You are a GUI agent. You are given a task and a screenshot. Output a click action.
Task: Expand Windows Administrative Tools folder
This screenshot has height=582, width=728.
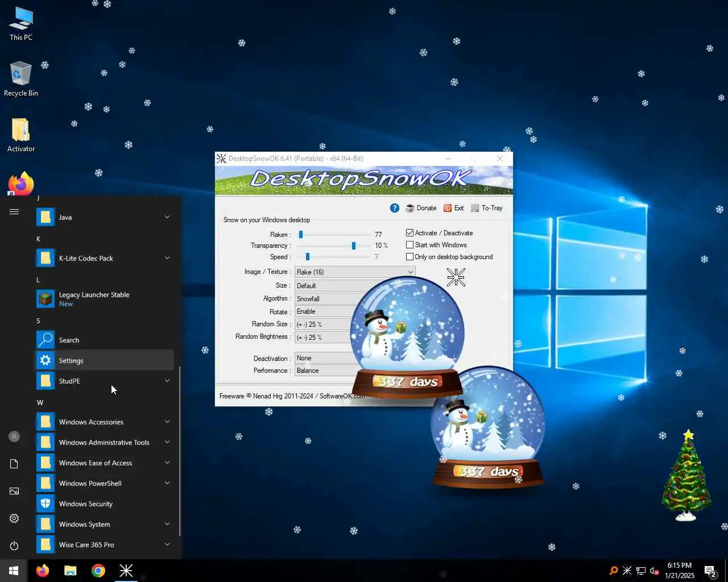pos(104,442)
